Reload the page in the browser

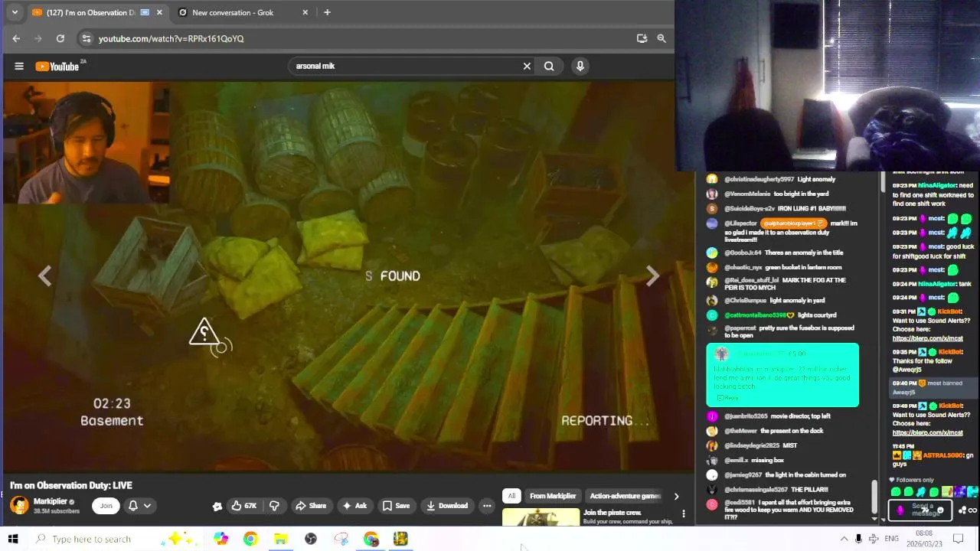pos(60,38)
